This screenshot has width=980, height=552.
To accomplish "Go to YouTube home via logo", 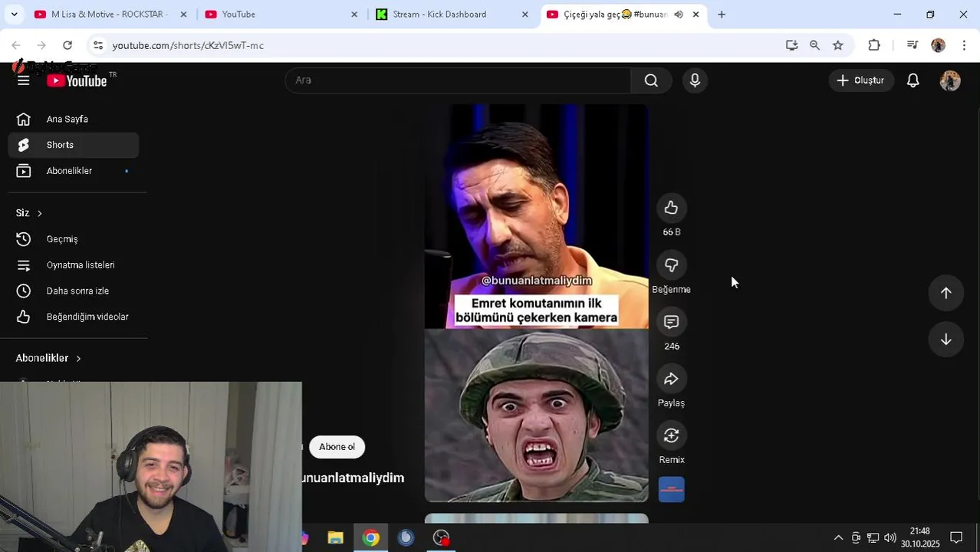I will (x=77, y=80).
